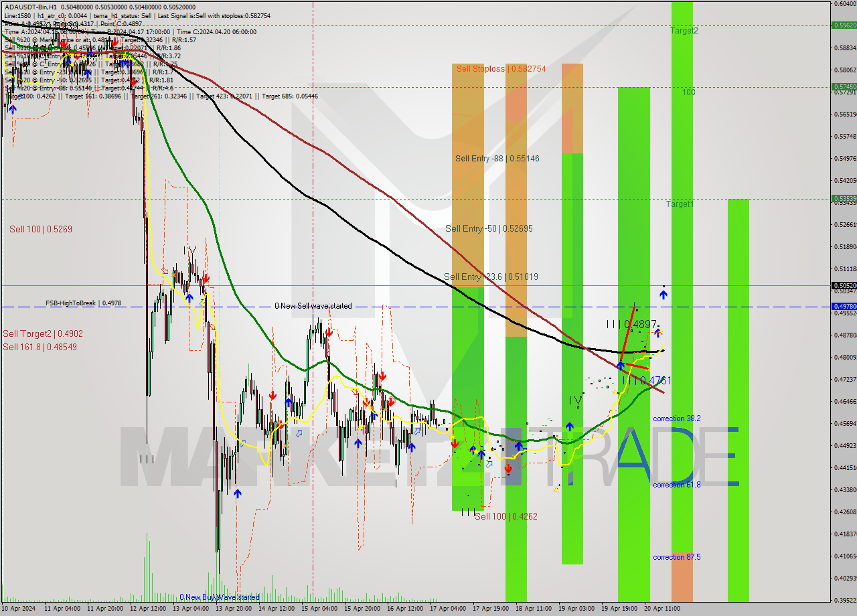Viewport: 857px width, 616px height.
Task: Click the Sell Entry -88 0.55146 label
Action: point(497,159)
